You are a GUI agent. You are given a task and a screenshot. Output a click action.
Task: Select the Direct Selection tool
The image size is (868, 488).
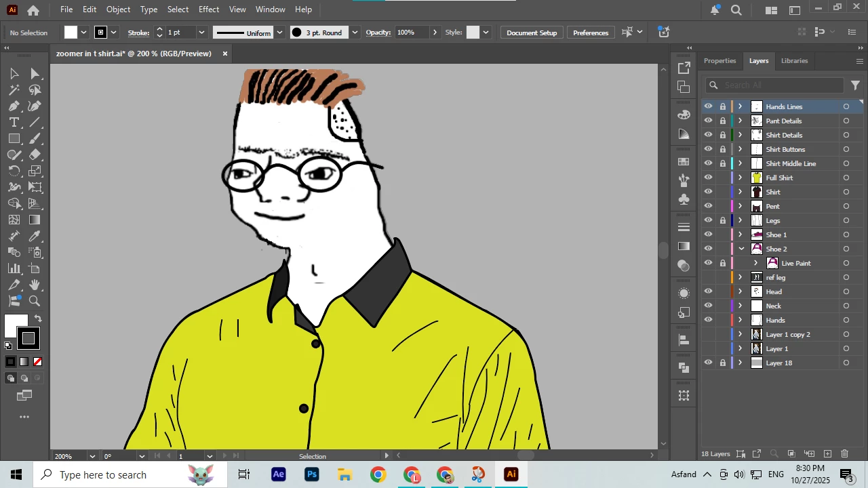point(35,73)
